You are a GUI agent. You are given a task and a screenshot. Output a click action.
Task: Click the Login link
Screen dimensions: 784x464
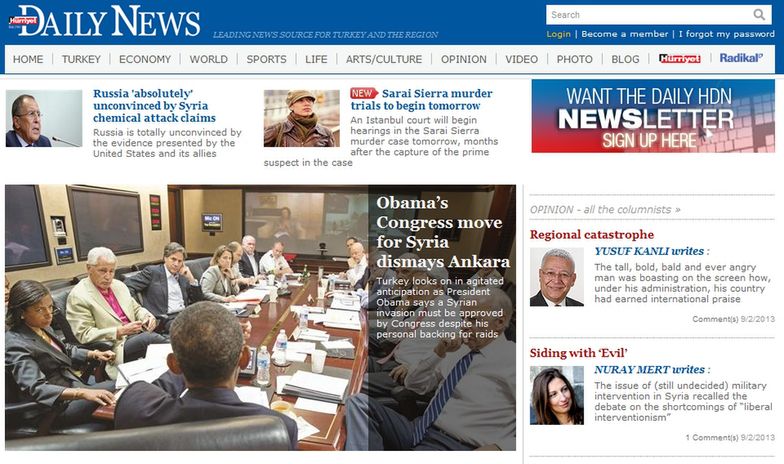click(558, 34)
